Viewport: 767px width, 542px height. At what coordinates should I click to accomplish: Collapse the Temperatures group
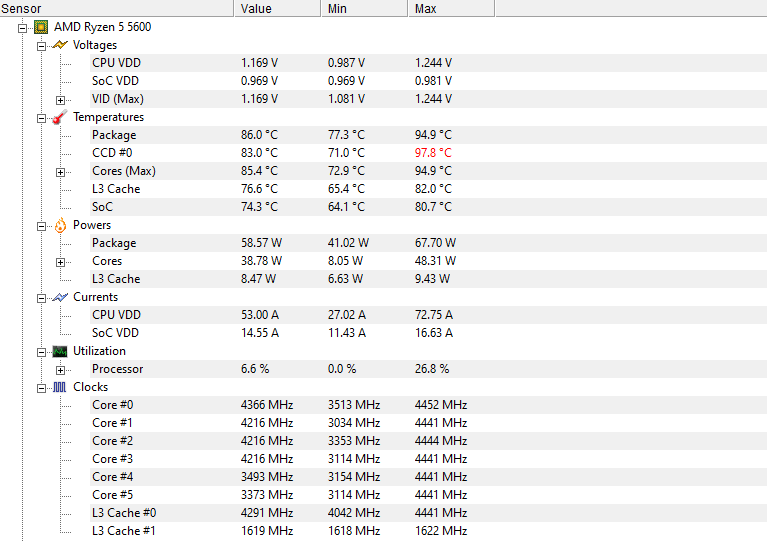tap(41, 117)
